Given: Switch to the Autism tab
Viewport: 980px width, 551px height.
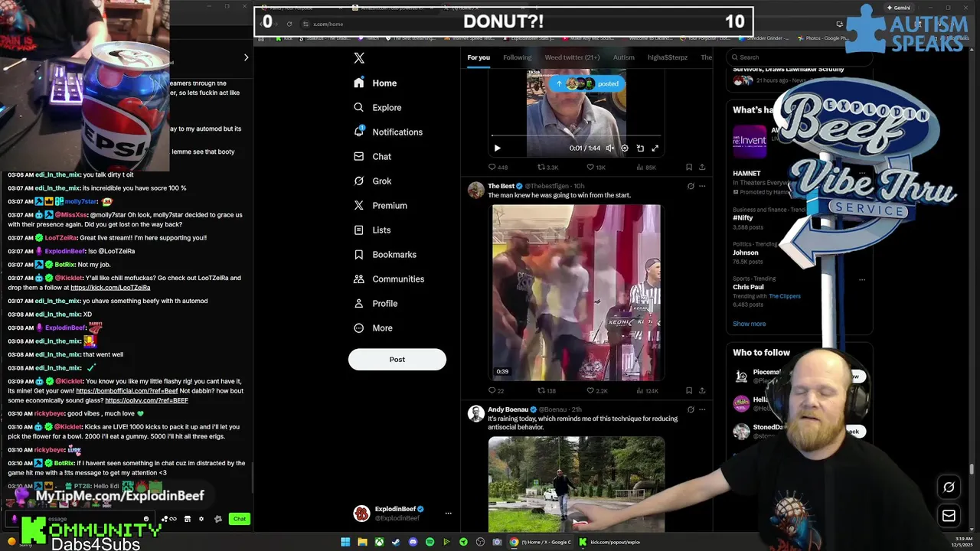Looking at the screenshot, I should coord(623,57).
